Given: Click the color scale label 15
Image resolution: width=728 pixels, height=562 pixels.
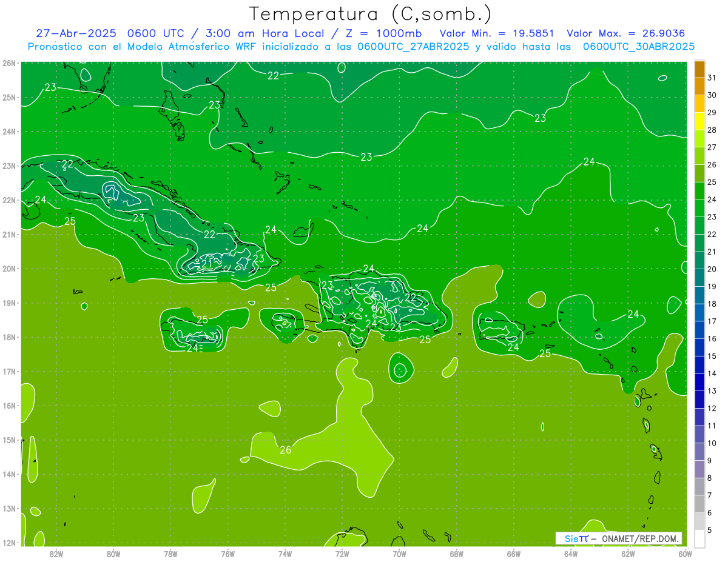Looking at the screenshot, I should pyautogui.click(x=712, y=356).
